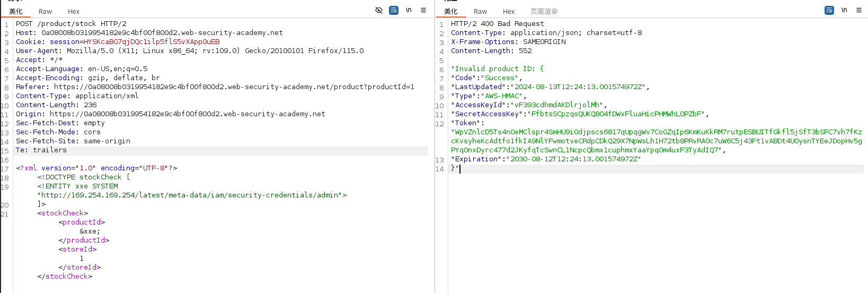This screenshot has width=868, height=293.
Task: Click the <!DOCTYPE stockCheck [ line
Action: [x=84, y=177]
